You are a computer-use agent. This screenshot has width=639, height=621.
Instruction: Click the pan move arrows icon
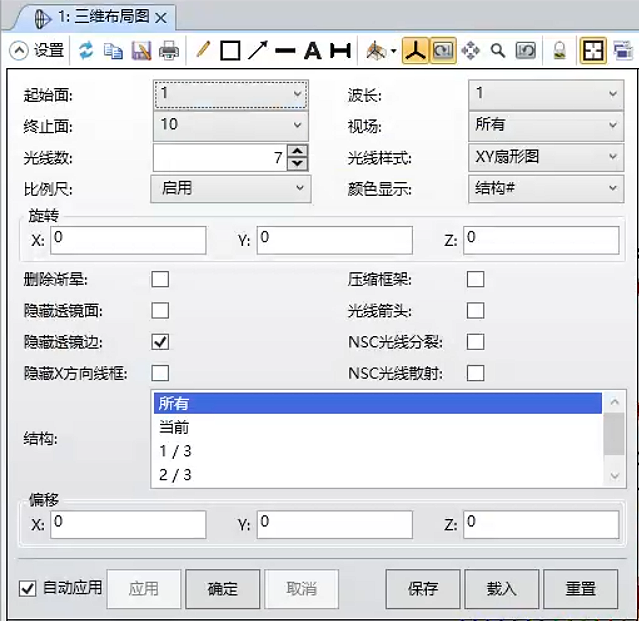[470, 51]
